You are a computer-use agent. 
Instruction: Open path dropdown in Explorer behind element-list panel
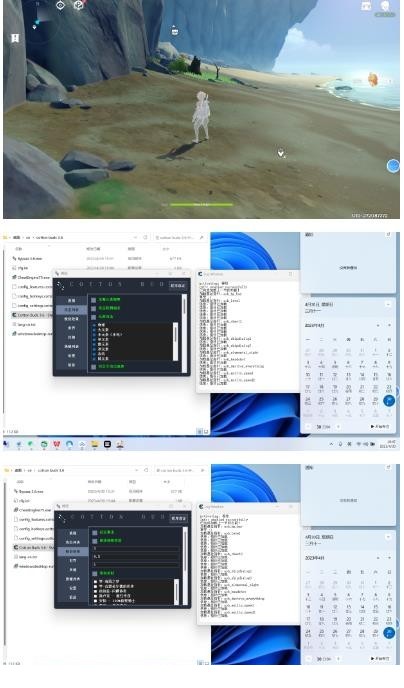(135, 237)
